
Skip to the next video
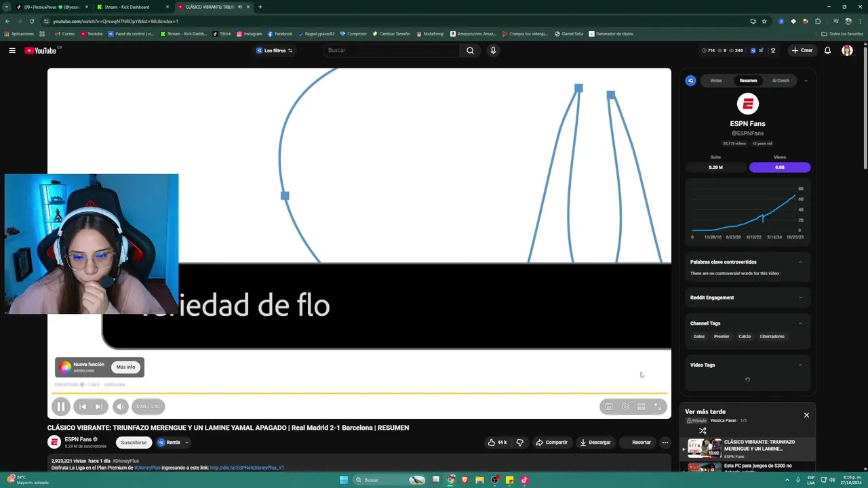point(99,407)
